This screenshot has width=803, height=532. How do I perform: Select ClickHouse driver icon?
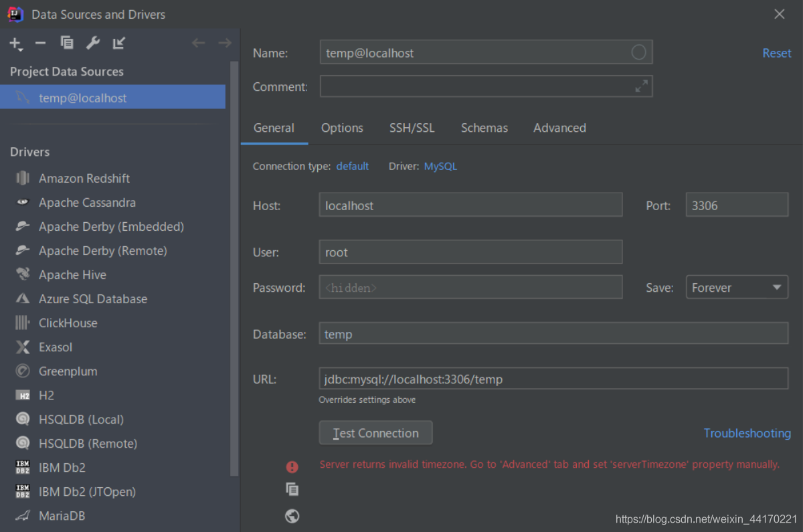tap(23, 323)
